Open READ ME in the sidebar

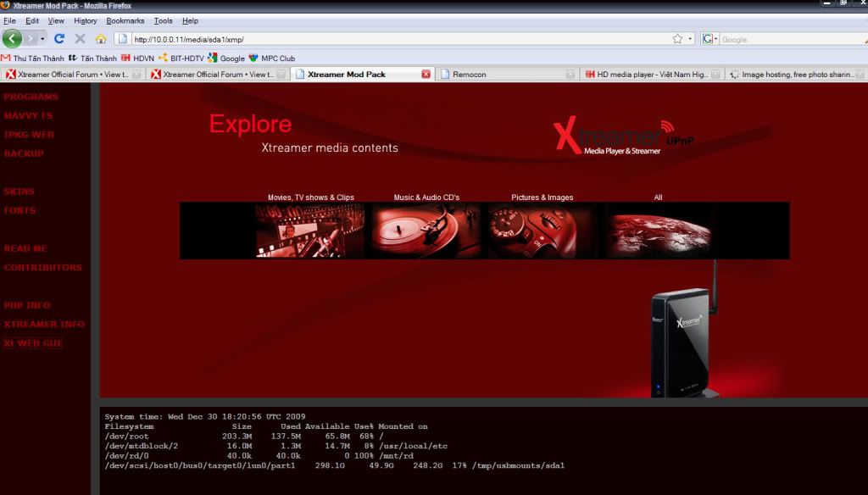pyautogui.click(x=25, y=248)
